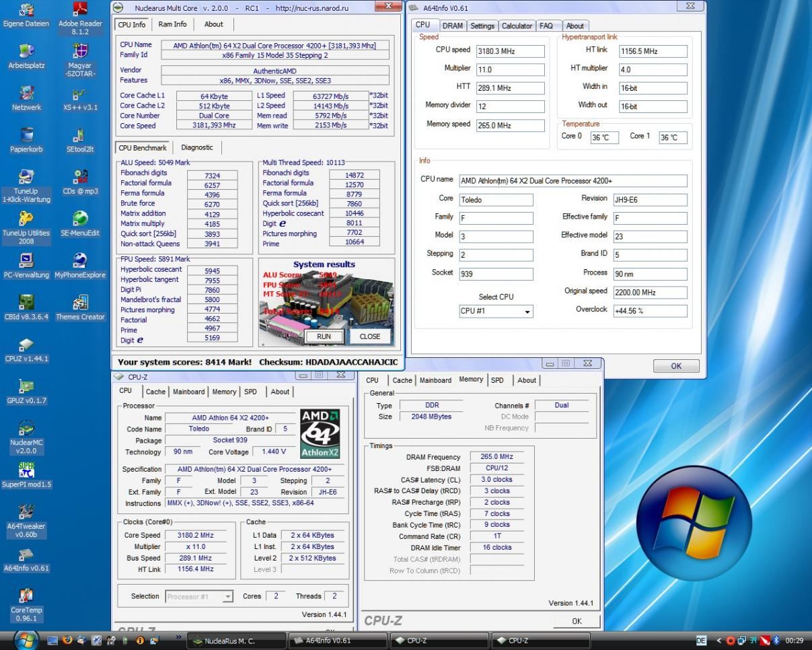This screenshot has width=812, height=650.
Task: Select the CDs @ mp3 desktop icon
Action: [80, 182]
